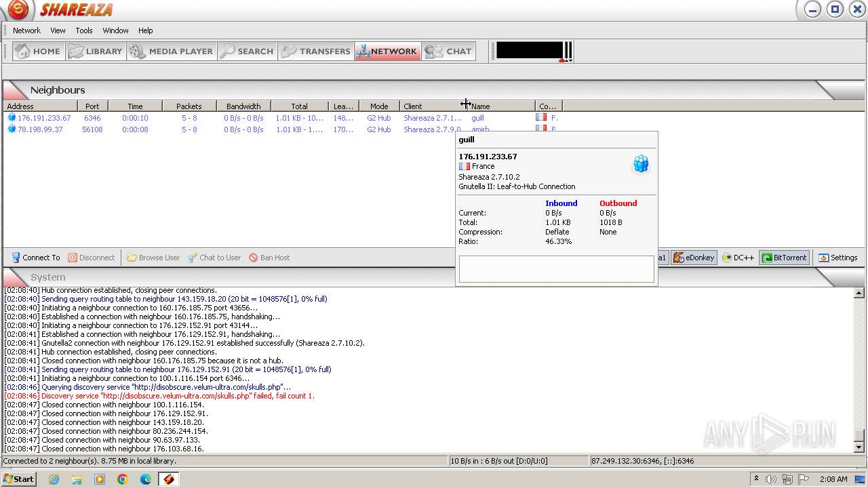Open the Home view
The image size is (868, 488).
tap(39, 51)
